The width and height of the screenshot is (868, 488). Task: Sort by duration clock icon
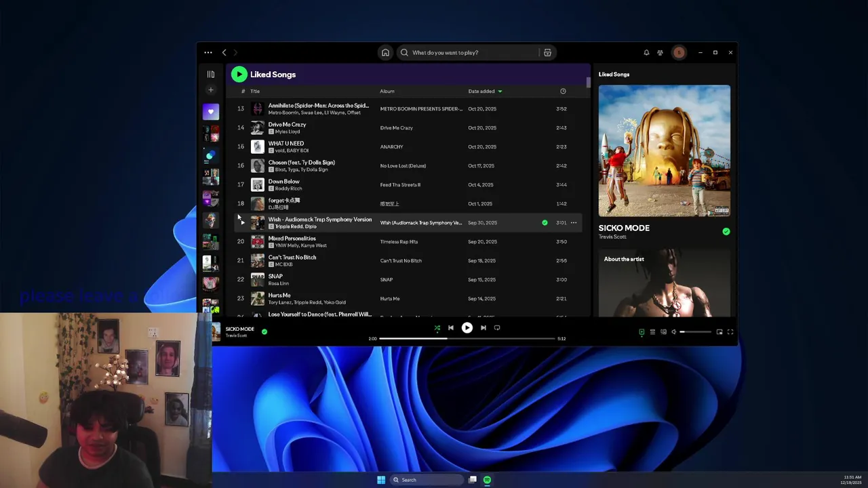(x=563, y=91)
